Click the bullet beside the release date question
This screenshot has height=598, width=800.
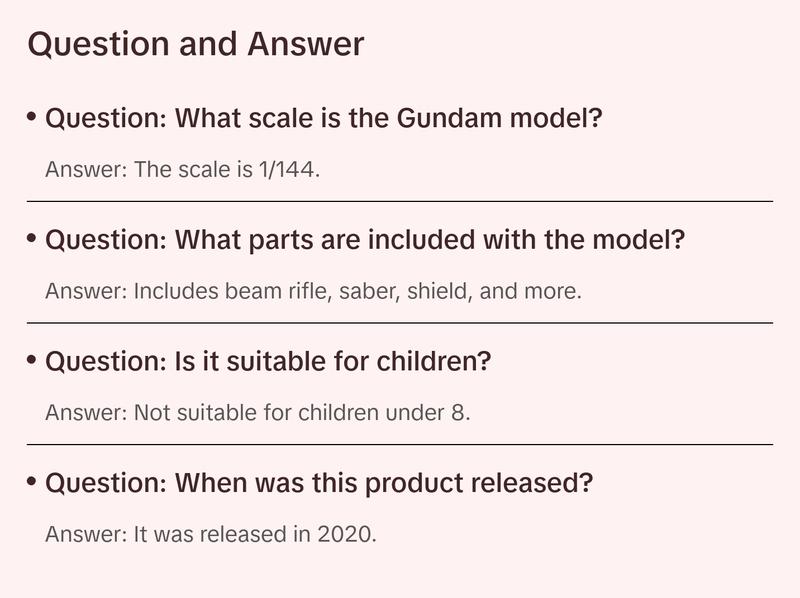click(x=33, y=481)
